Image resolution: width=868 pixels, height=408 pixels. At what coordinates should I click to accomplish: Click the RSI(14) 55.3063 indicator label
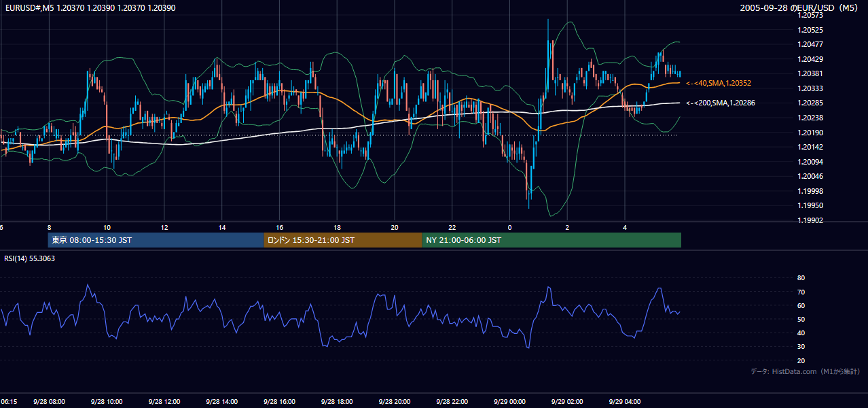pyautogui.click(x=30, y=258)
